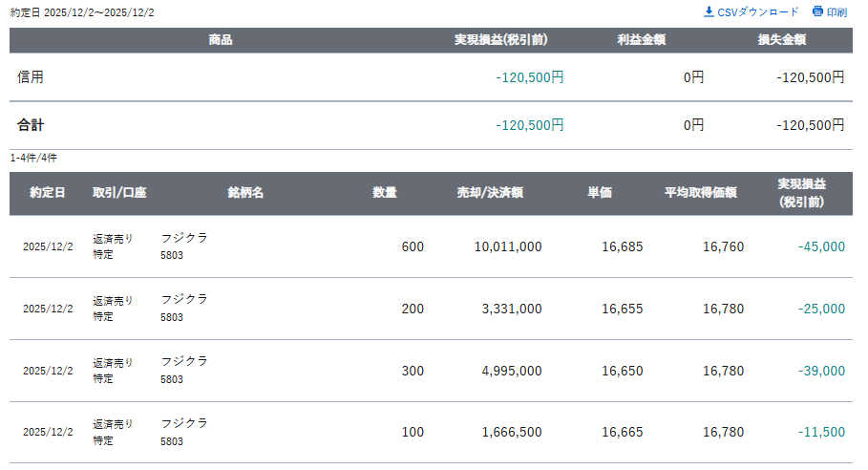Click the printer icon
868x470 pixels.
coord(816,11)
